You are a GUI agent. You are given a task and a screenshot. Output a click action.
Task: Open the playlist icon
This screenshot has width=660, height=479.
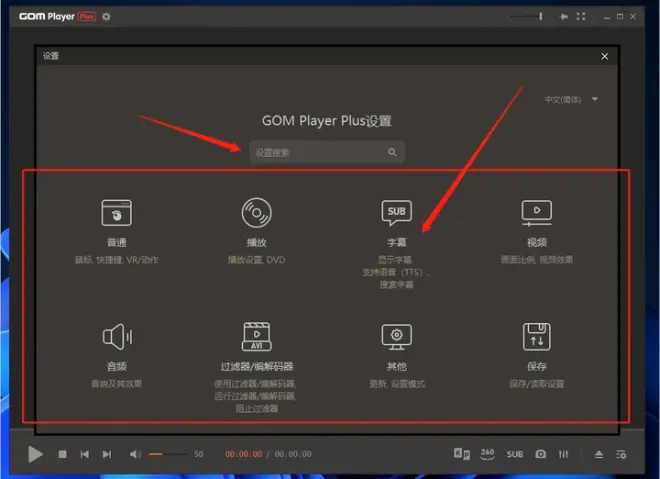[x=621, y=454]
